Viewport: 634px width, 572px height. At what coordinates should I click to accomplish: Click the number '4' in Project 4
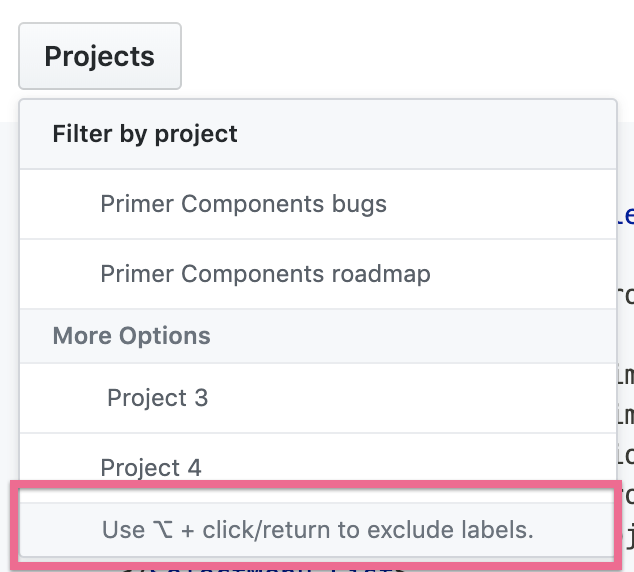194,466
